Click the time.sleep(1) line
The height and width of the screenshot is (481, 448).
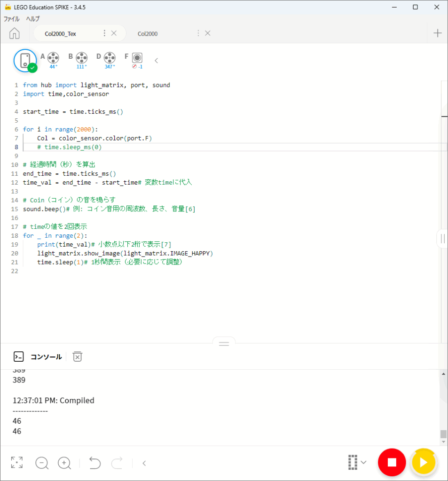pos(110,262)
